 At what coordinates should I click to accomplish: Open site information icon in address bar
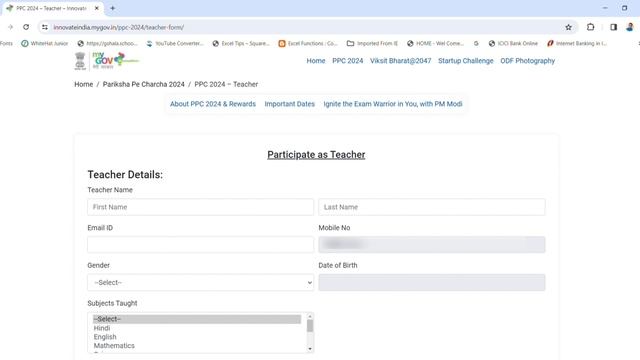[45, 27]
